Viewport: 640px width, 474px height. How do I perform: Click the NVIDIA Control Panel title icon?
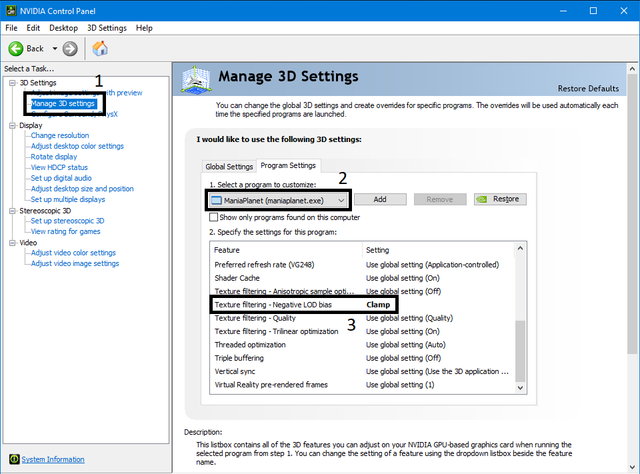click(x=11, y=11)
